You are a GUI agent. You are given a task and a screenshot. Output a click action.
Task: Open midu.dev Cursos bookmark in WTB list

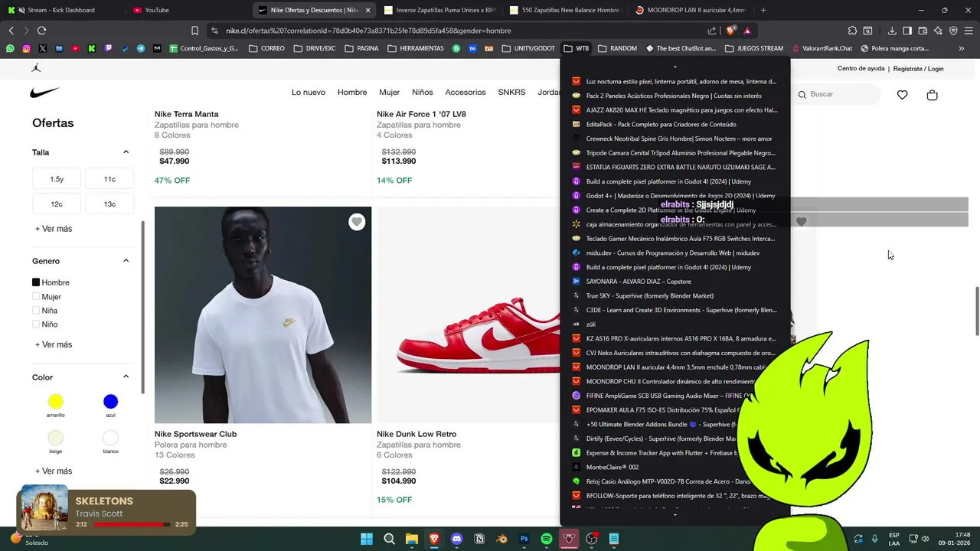(x=676, y=253)
